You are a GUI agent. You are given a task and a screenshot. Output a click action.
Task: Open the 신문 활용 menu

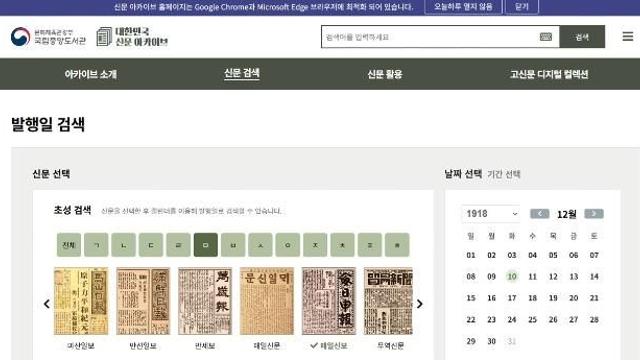point(384,74)
